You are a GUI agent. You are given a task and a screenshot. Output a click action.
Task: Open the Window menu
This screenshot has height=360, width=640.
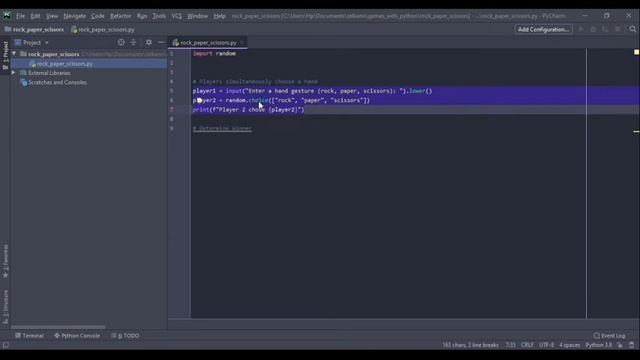coord(198,16)
